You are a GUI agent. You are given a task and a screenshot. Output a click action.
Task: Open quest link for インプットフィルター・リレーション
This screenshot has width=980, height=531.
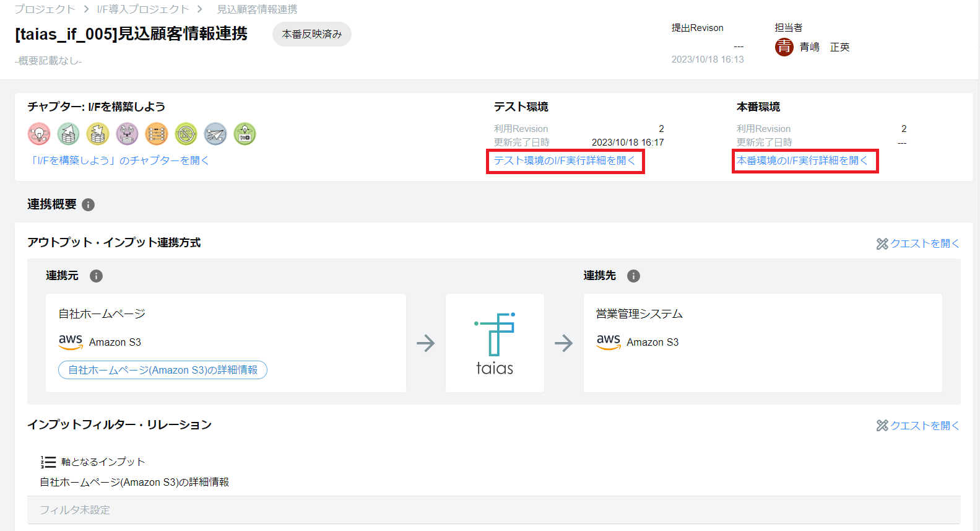tap(918, 426)
